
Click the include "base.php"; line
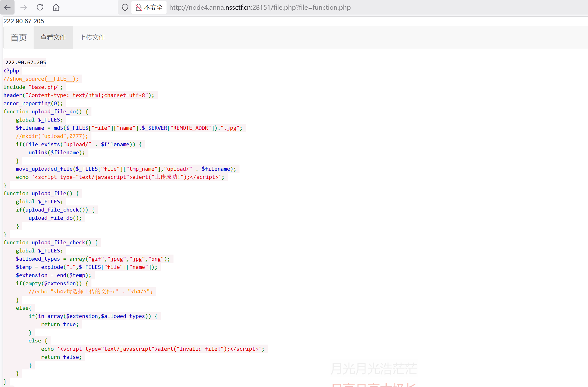tap(33, 87)
